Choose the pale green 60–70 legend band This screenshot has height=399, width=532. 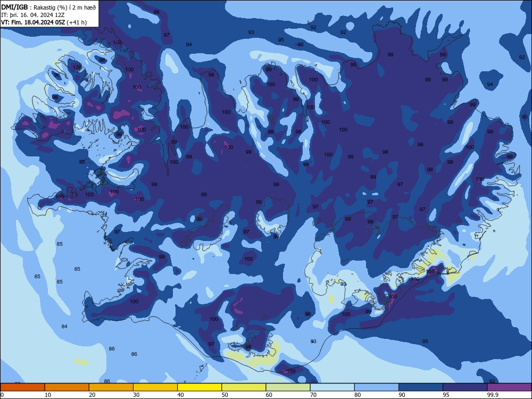[x=288, y=387]
